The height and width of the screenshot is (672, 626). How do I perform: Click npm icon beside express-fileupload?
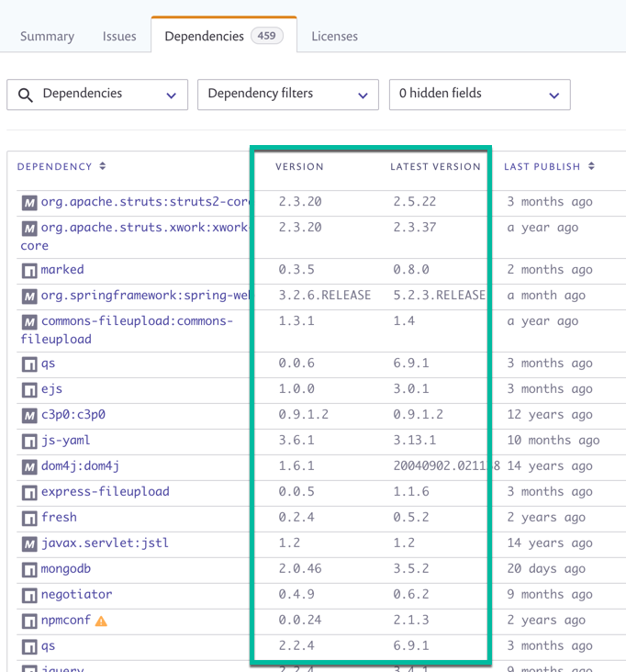pos(29,493)
